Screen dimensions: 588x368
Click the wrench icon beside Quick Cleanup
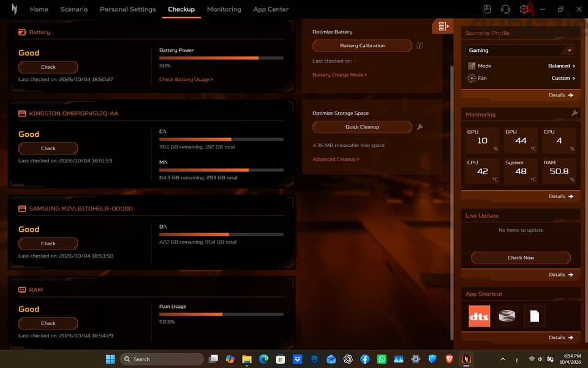click(x=420, y=127)
